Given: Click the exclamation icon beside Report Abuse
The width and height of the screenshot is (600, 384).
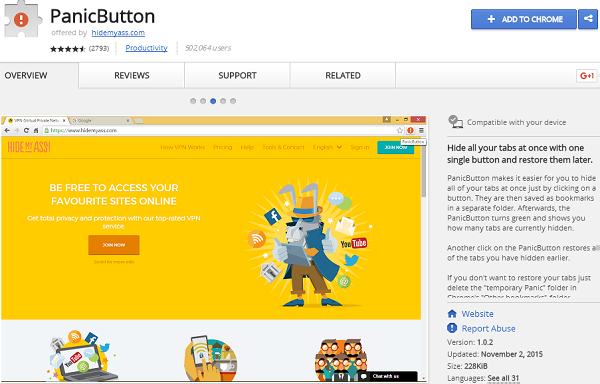Looking at the screenshot, I should tap(452, 328).
